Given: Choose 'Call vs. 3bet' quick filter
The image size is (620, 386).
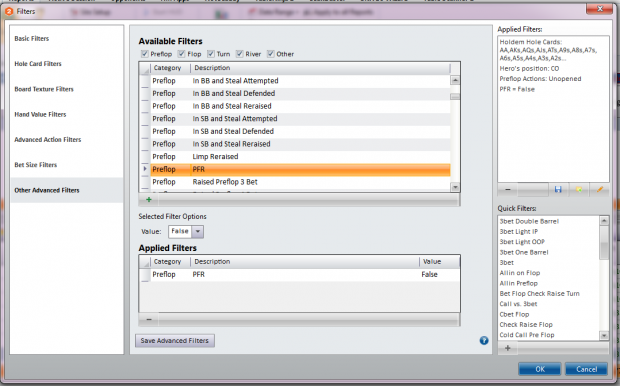Looking at the screenshot, I should pyautogui.click(x=518, y=304).
